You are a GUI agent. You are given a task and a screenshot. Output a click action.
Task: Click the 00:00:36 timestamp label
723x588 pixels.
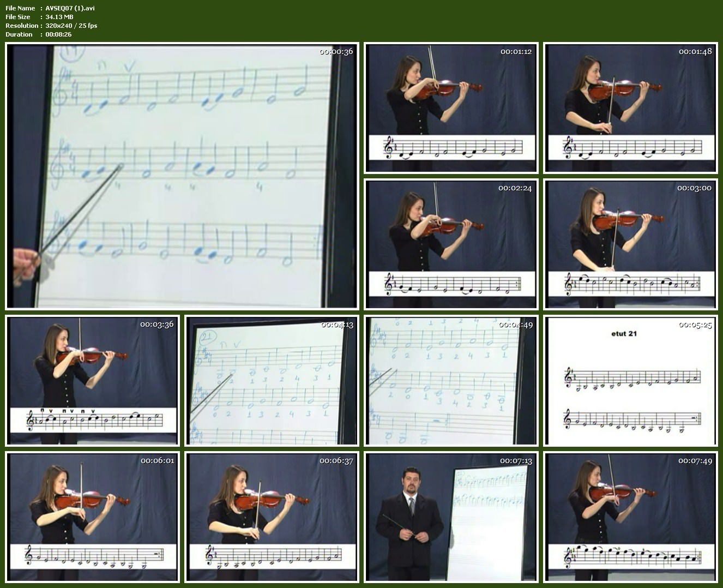[336, 52]
